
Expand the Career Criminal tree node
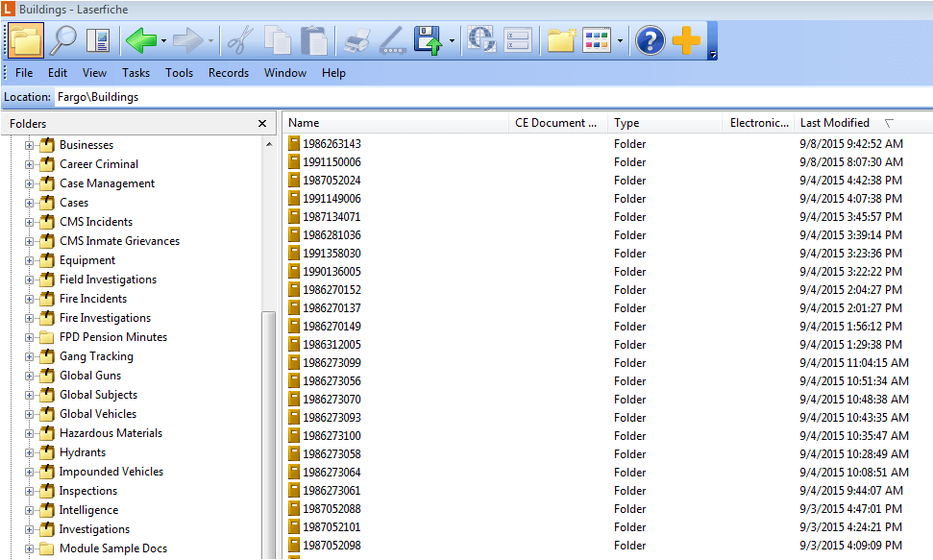tap(29, 164)
